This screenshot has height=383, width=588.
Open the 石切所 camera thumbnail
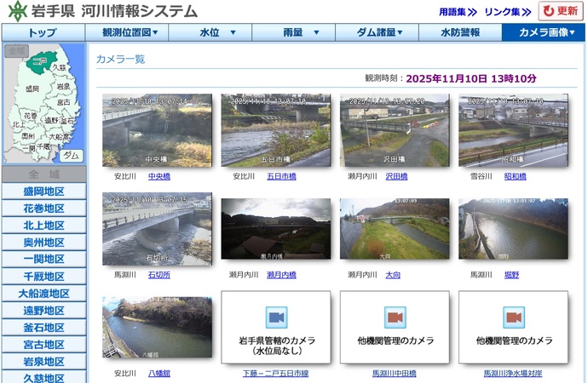tap(157, 229)
